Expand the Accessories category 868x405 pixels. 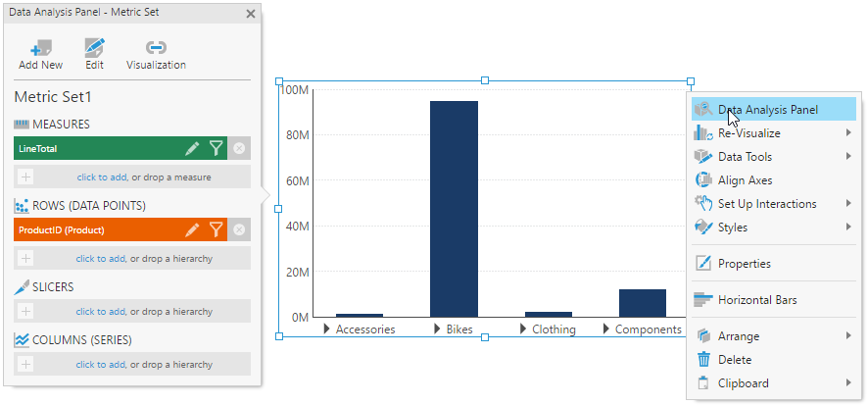tap(327, 329)
